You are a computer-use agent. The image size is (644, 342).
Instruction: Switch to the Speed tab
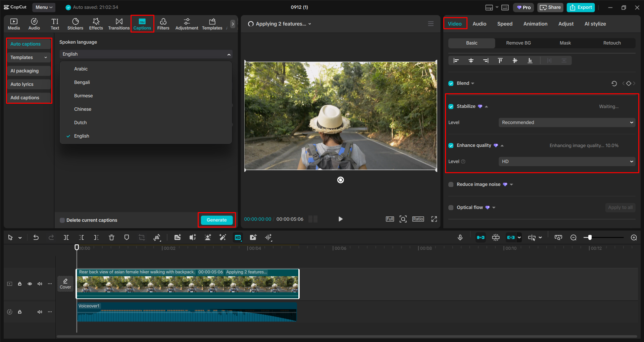tap(504, 24)
